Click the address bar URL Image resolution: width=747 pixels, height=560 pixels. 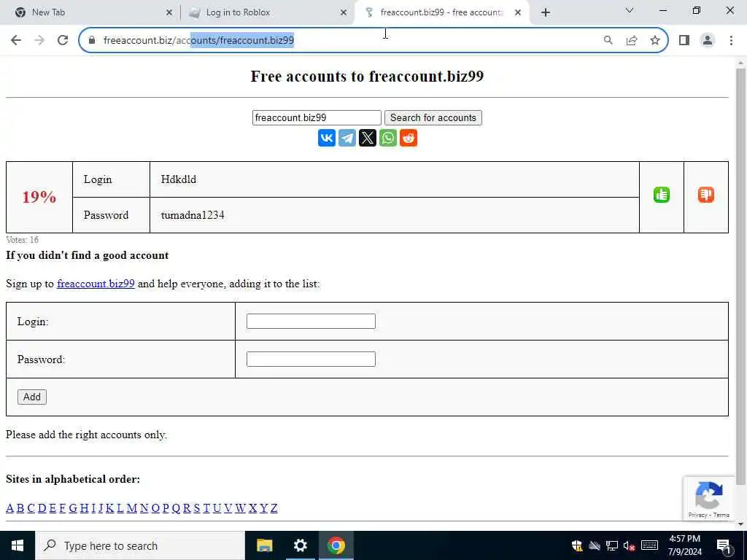click(198, 40)
